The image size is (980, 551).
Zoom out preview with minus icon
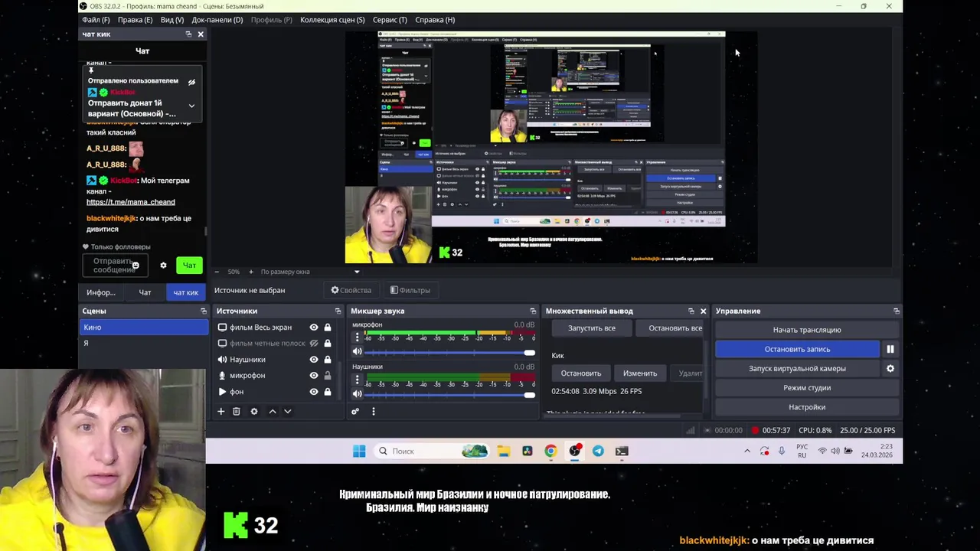point(217,272)
